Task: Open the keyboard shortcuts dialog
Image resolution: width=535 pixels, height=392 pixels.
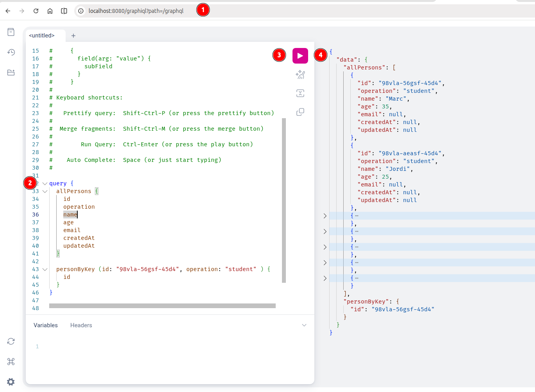Action: (x=11, y=362)
